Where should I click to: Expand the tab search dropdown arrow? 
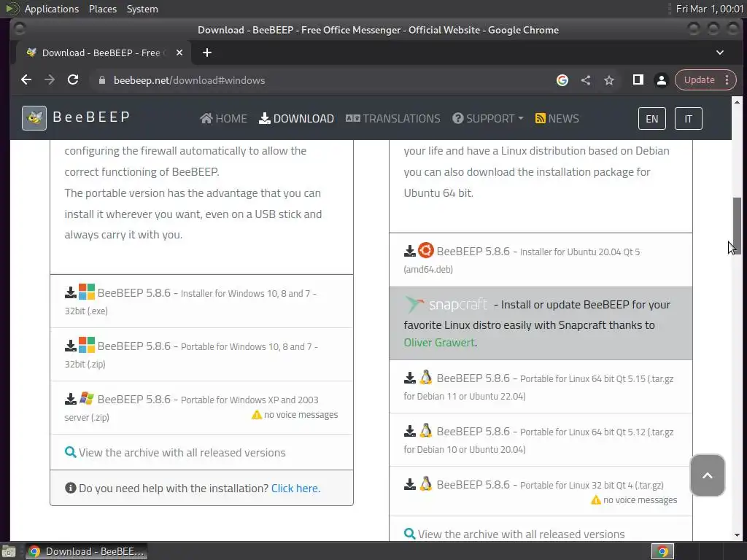720,52
